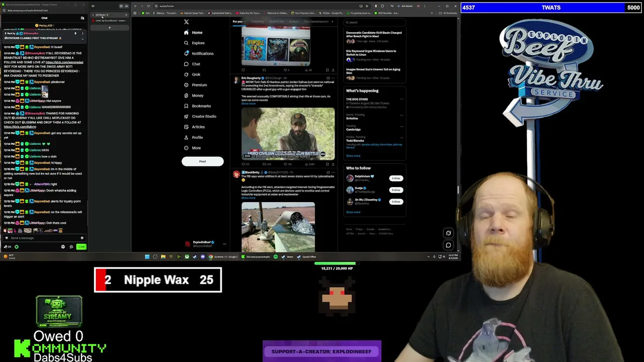
Task: Open the Eric Daugherty post video thumbnail
Action: (x=288, y=134)
